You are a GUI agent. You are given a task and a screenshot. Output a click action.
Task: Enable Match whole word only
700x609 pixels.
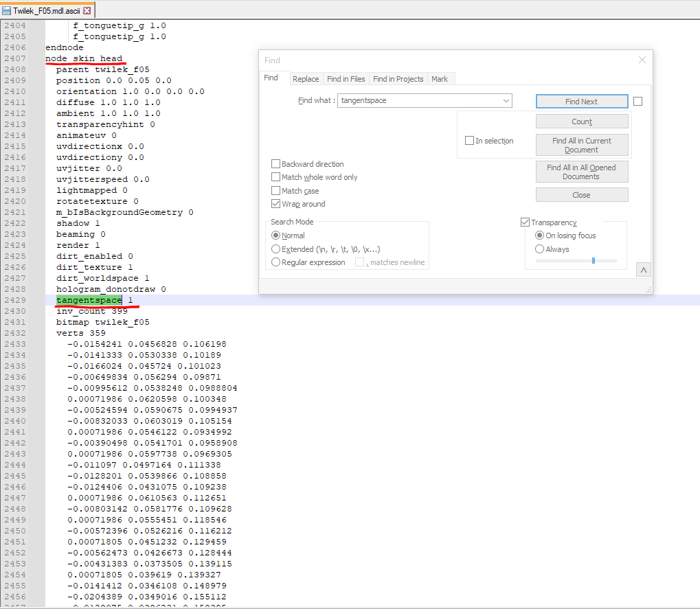[276, 177]
